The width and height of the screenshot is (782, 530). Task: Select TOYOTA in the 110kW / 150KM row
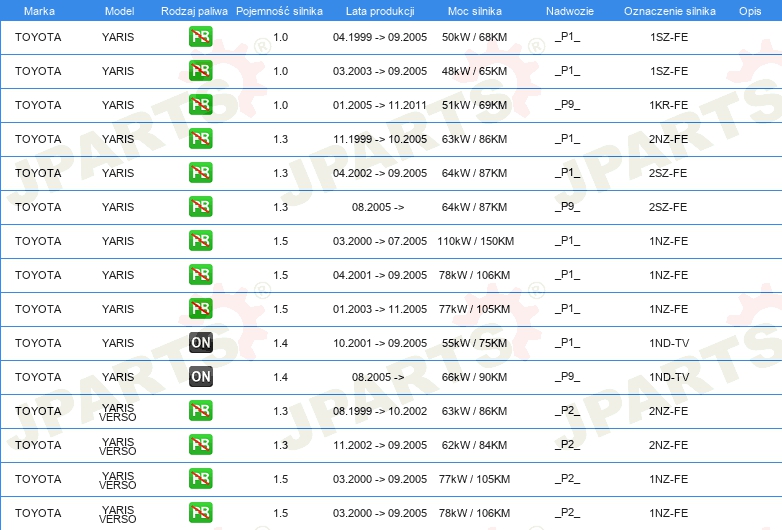click(x=38, y=241)
